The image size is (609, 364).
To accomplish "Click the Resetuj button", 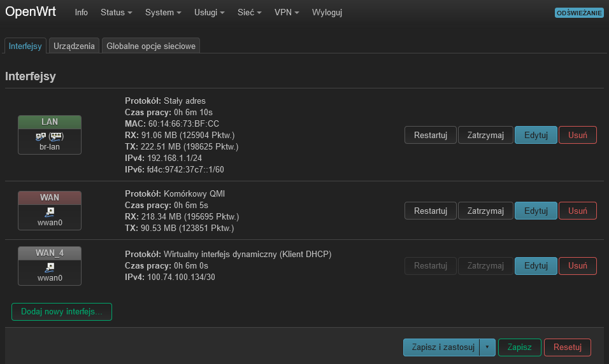I will (x=568, y=347).
